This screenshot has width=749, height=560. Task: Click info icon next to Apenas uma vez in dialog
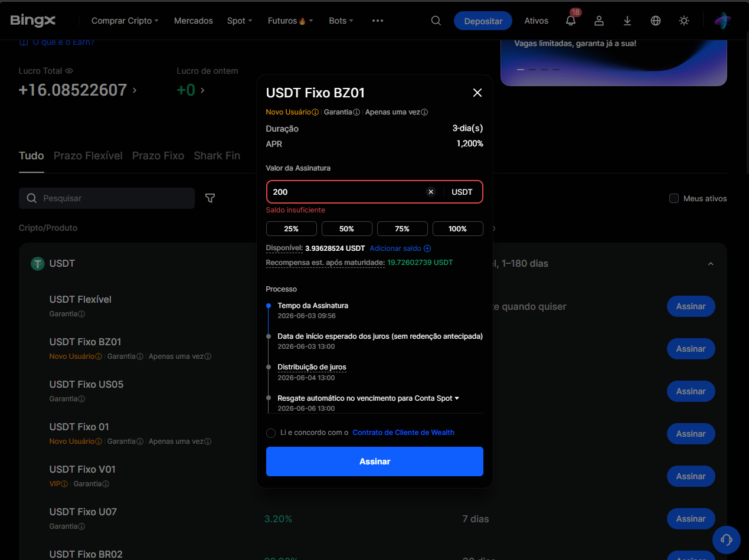pyautogui.click(x=424, y=112)
